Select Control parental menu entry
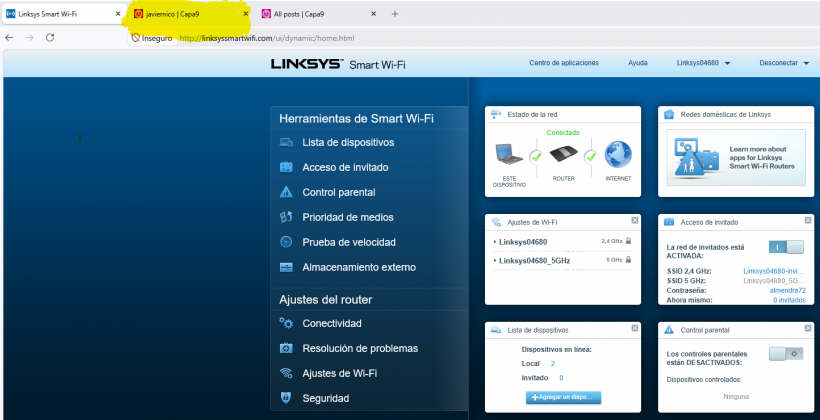The height and width of the screenshot is (420, 820). pos(339,192)
